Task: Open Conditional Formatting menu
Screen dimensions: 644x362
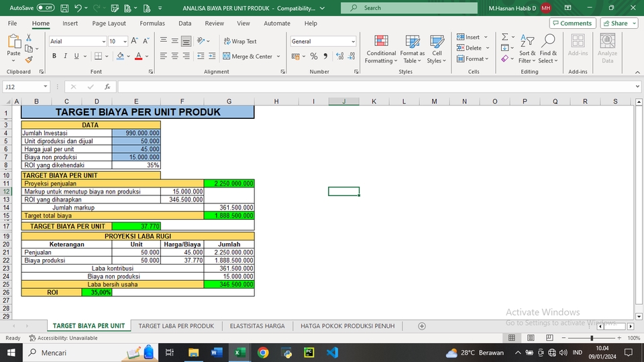Action: pos(381,50)
